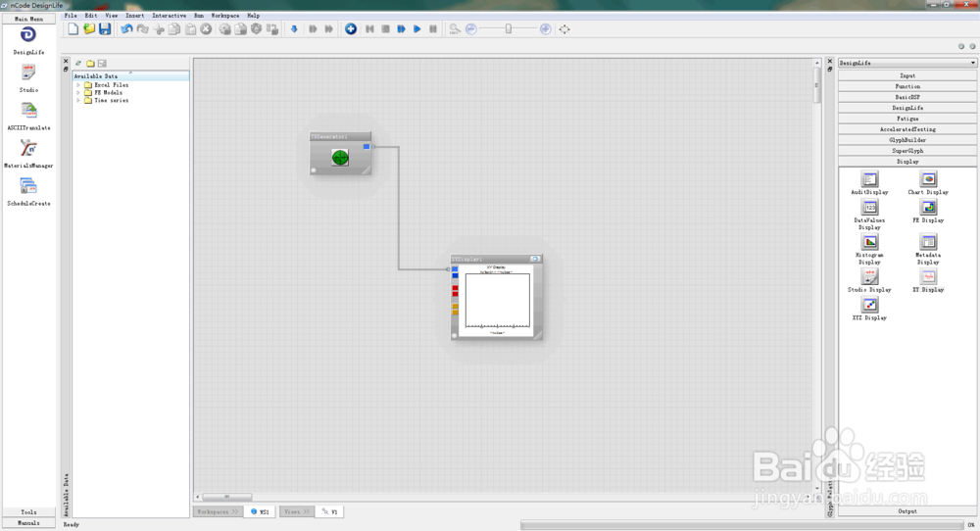
Task: Click the TSGenerator1 glyph green icon
Action: click(x=340, y=158)
